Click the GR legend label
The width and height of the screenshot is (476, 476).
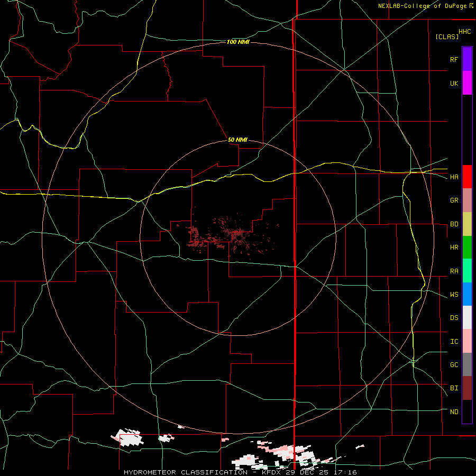(x=454, y=200)
